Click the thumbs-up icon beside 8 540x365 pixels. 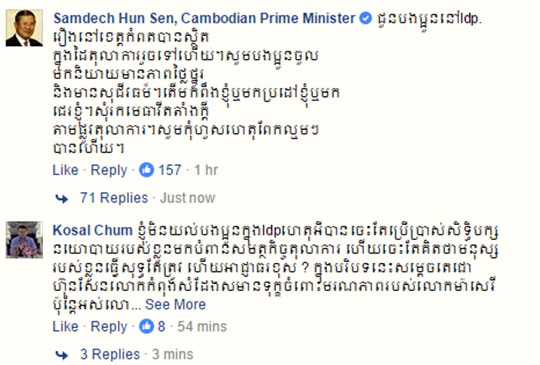coord(146,326)
